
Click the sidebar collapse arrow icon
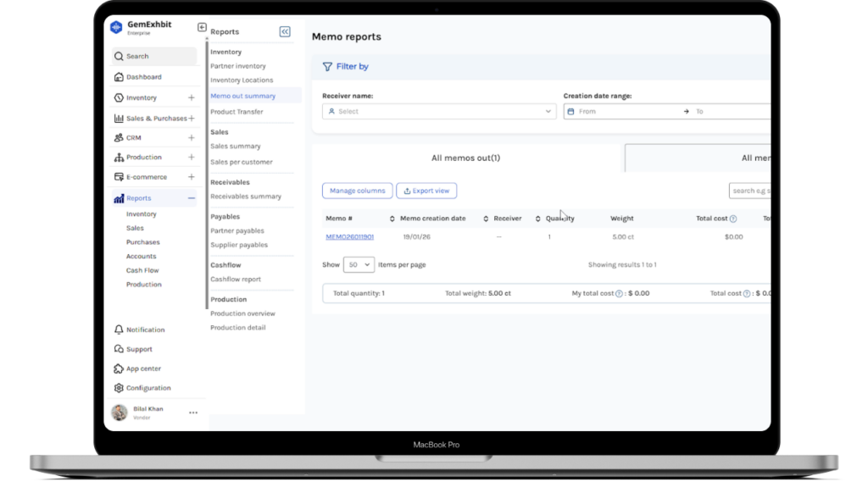click(202, 27)
